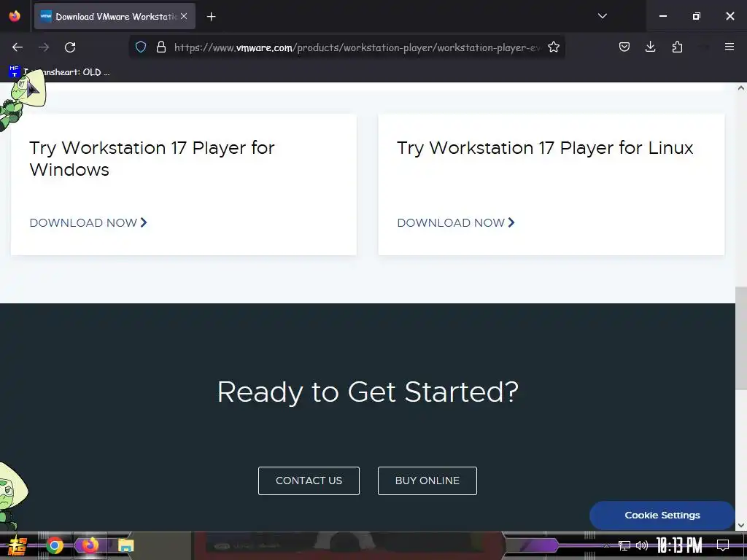Switch to Firefox in the taskbar
Image resolution: width=747 pixels, height=560 pixels.
coord(90,545)
